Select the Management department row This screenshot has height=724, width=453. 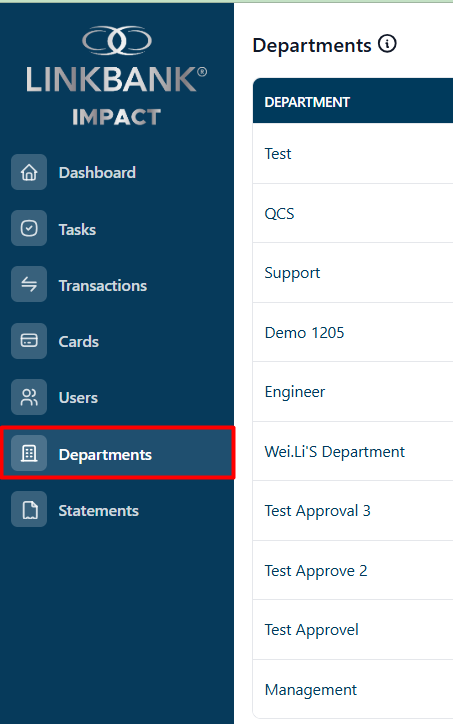tap(353, 689)
